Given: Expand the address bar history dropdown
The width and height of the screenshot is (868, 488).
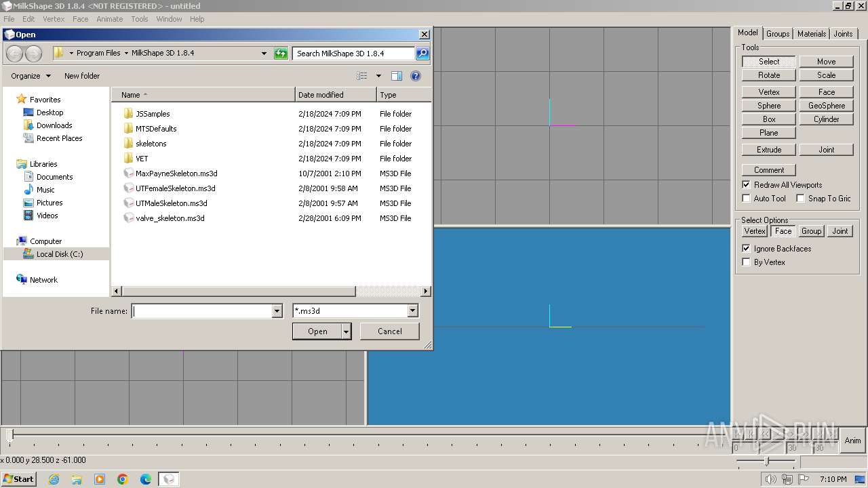Looking at the screenshot, I should click(x=264, y=53).
